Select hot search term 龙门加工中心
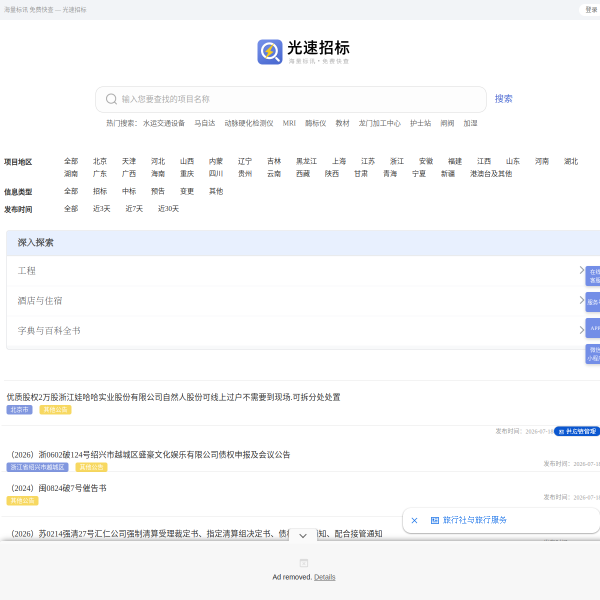Viewport: 600px width, 600px height. click(379, 123)
